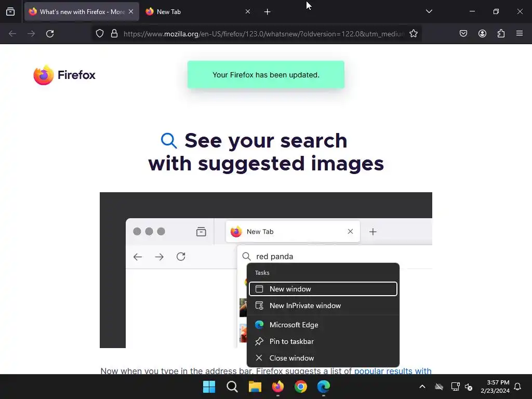Viewport: 532px width, 399px height.
Task: Choose Pin to taskbar
Action: coord(323,341)
